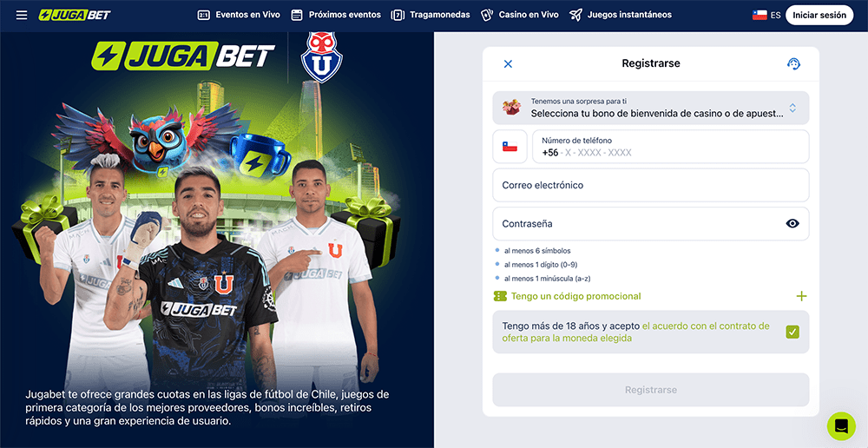
Task: Click the Universidad de Chile club crest
Action: tap(322, 57)
